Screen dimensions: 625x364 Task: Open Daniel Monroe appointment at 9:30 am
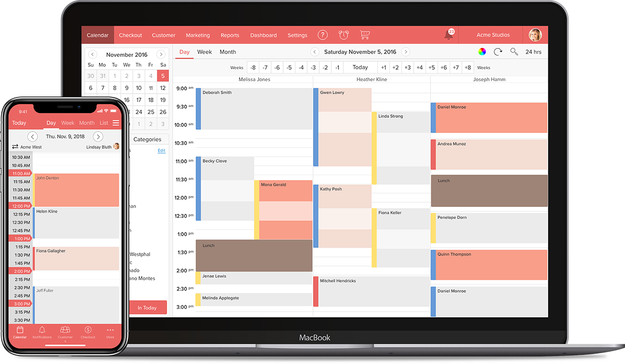point(489,118)
